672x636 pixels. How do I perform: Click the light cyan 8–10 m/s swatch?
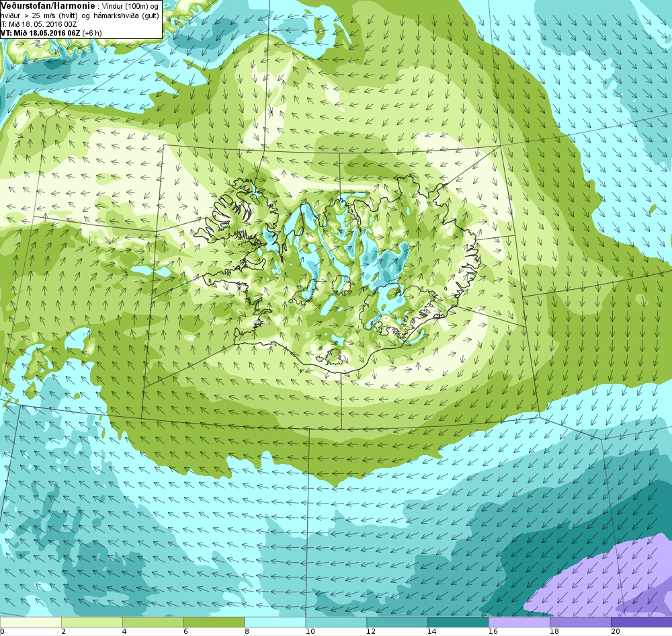(275, 622)
